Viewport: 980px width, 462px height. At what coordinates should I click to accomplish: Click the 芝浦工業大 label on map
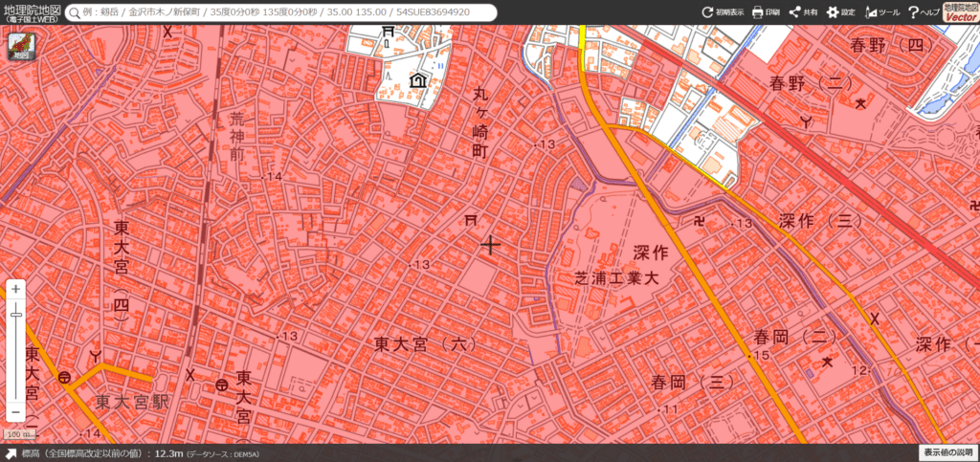[x=617, y=276]
